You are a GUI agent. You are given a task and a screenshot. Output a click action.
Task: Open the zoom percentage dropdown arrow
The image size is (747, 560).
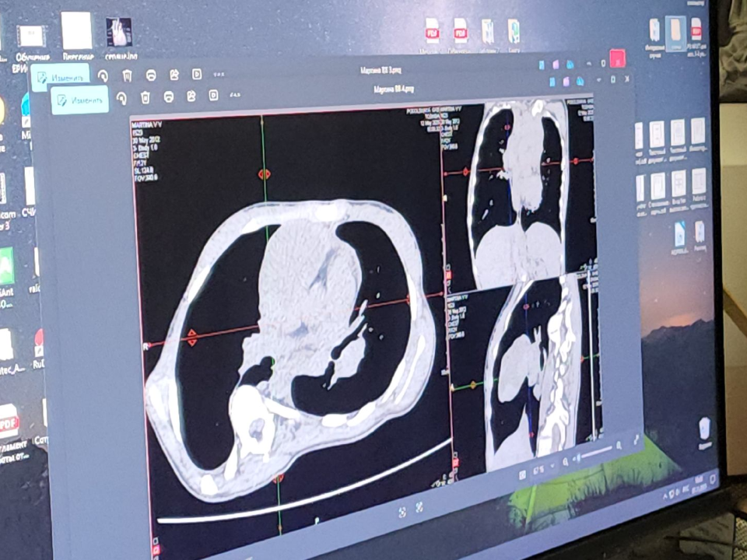point(552,466)
